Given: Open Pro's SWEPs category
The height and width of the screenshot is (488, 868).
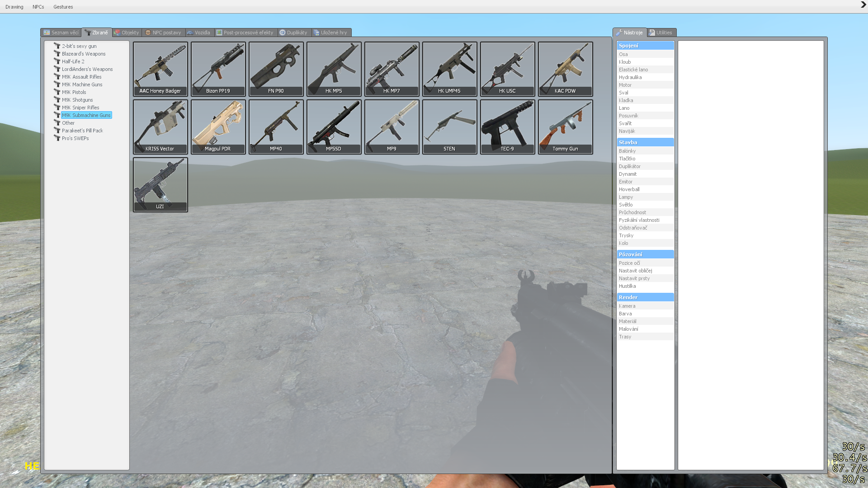Looking at the screenshot, I should click(75, 138).
